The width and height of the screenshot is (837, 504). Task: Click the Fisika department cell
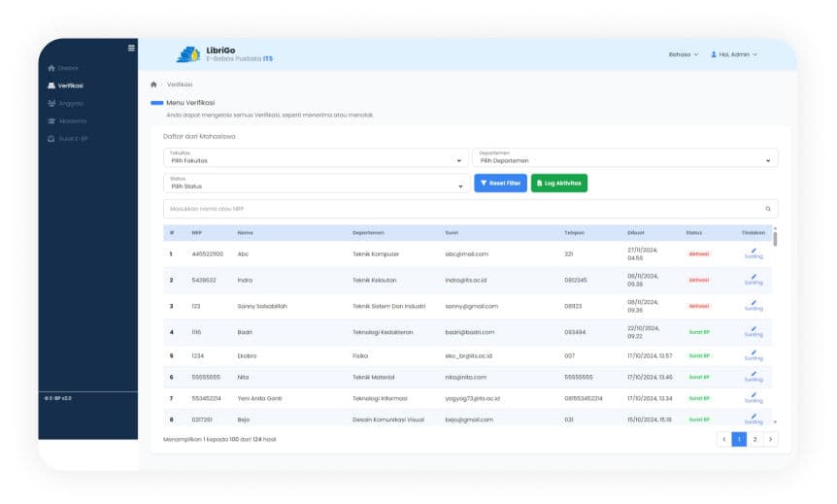coord(360,356)
